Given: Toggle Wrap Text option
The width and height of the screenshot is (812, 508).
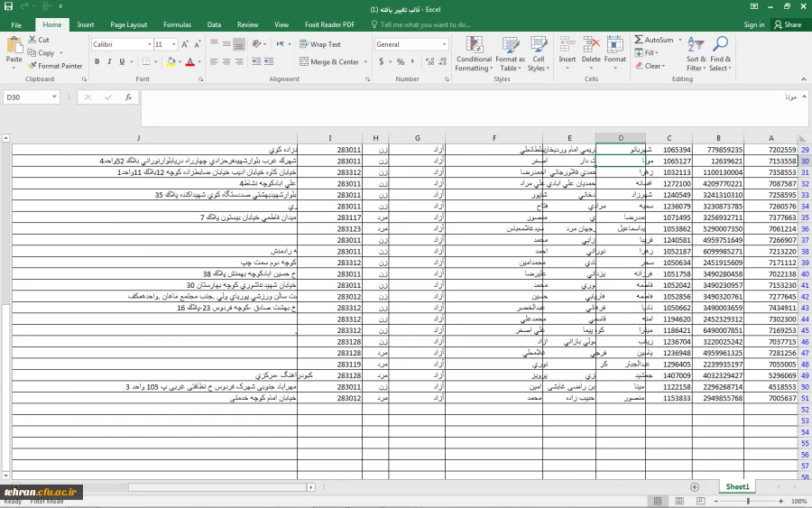Looking at the screenshot, I should (x=320, y=44).
